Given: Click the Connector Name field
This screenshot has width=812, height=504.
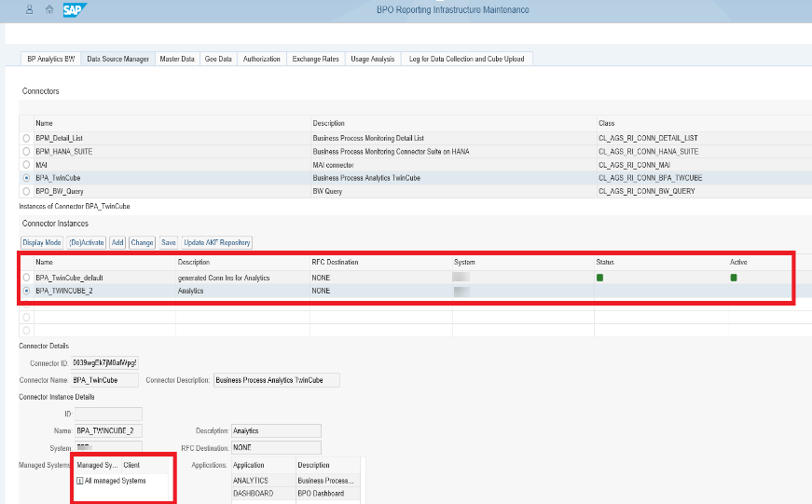Looking at the screenshot, I should [x=104, y=380].
